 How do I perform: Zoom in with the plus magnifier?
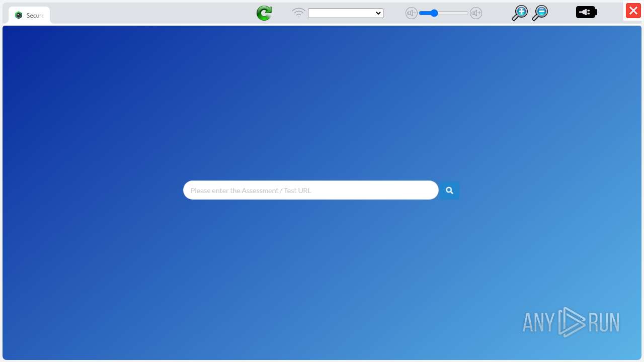[519, 13]
